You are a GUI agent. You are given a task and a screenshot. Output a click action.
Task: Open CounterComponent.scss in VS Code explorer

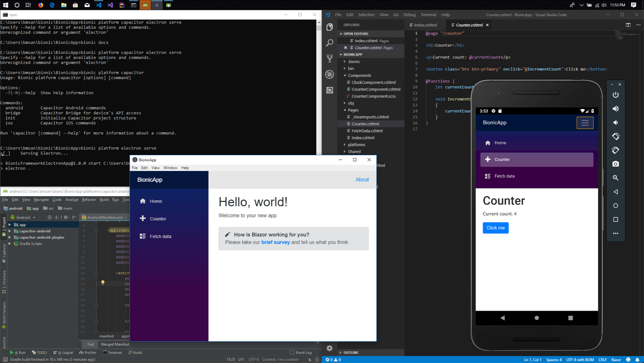[x=373, y=96]
